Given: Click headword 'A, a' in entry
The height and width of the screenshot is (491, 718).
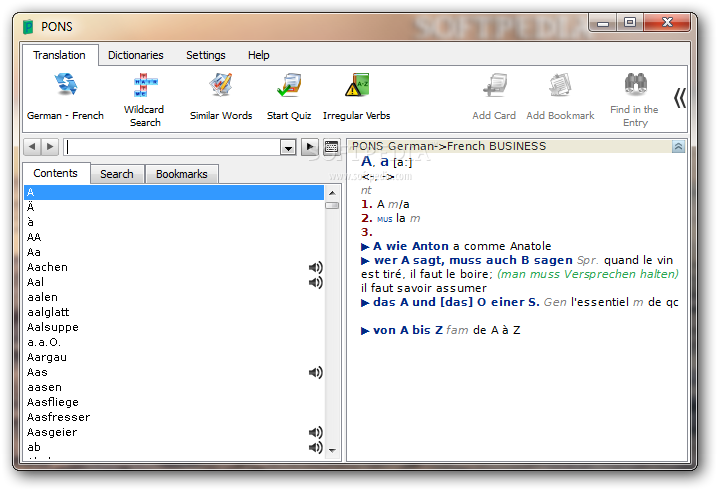Looking at the screenshot, I should [375, 162].
